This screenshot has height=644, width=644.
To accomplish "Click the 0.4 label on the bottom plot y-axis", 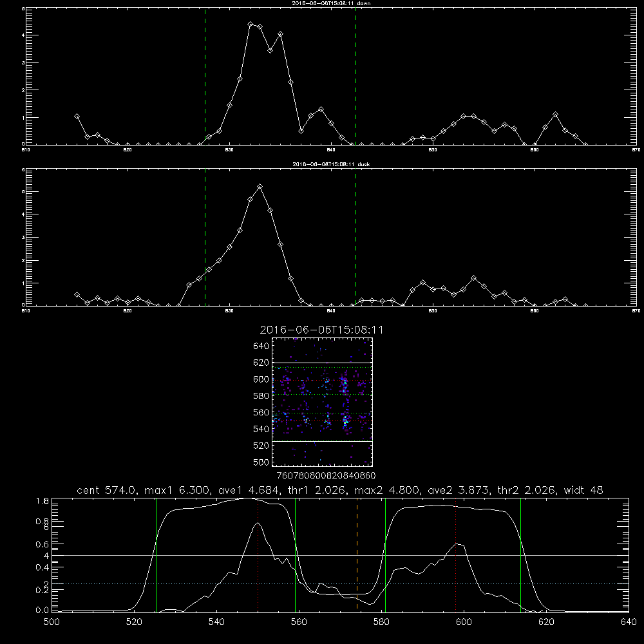I will (x=43, y=567).
